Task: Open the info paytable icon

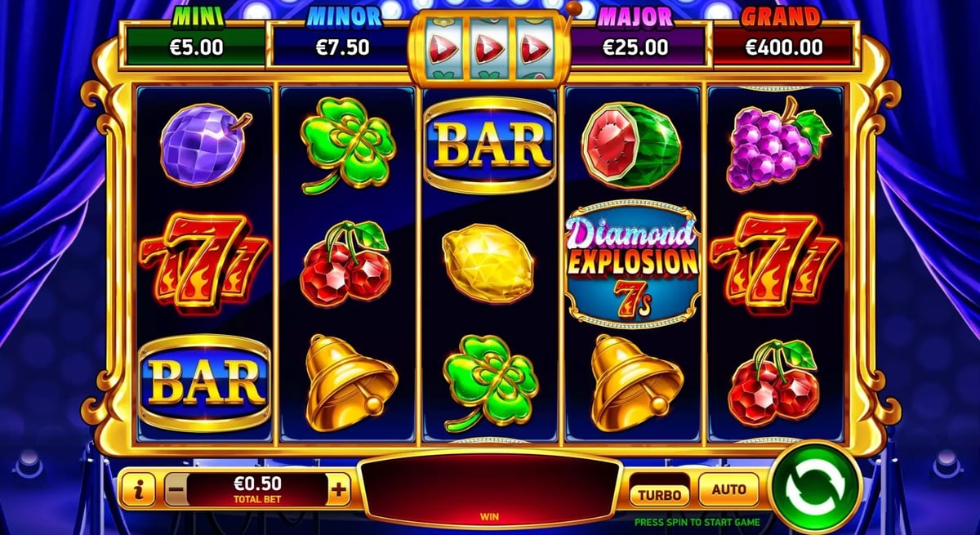Action: point(141,490)
